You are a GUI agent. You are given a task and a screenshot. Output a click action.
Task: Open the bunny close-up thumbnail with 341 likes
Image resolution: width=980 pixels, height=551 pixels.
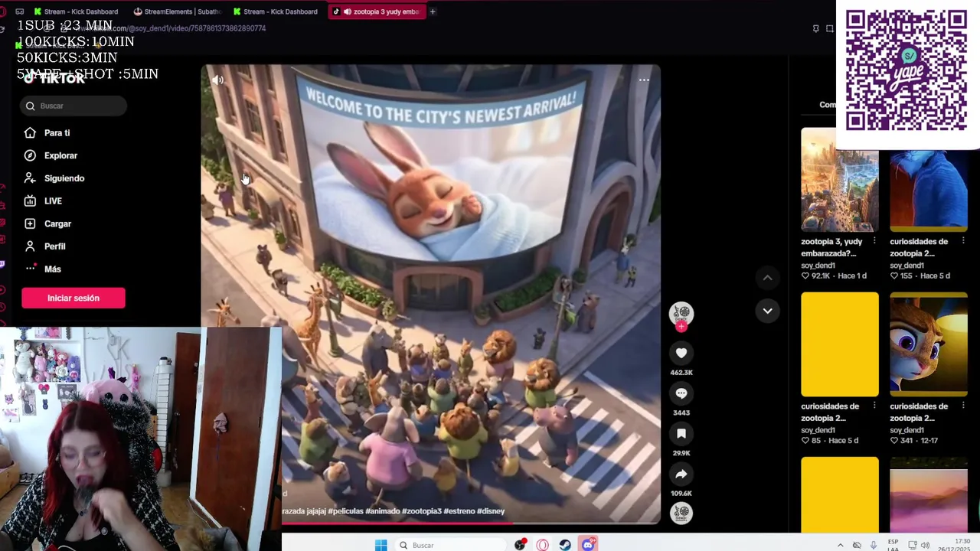[x=929, y=344]
